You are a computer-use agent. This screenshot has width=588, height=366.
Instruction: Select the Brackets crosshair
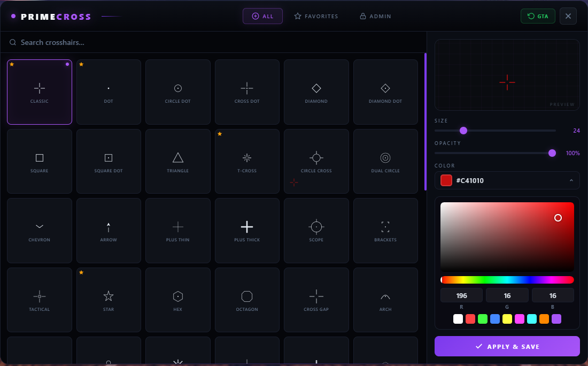pyautogui.click(x=385, y=230)
